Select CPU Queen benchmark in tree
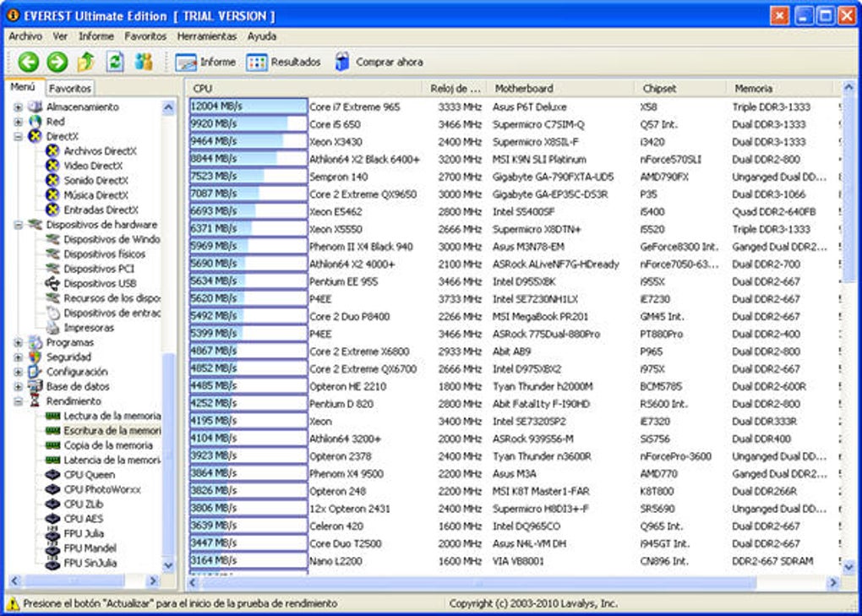This screenshot has width=862, height=616. [89, 475]
